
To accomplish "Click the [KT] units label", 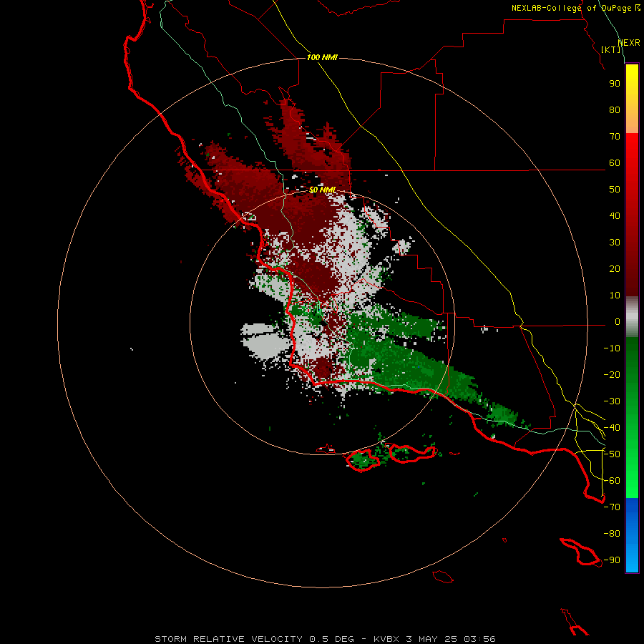I will click(611, 49).
